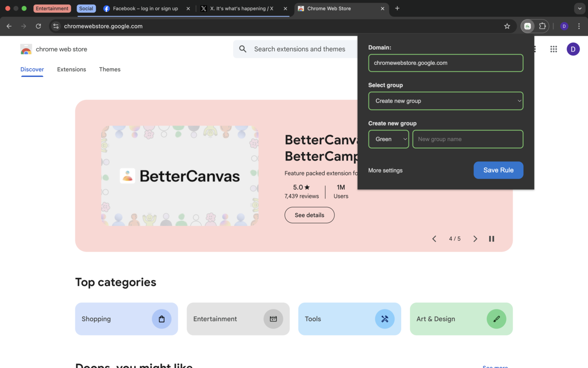Image resolution: width=588 pixels, height=368 pixels.
Task: Open More settings link
Action: [385, 170]
